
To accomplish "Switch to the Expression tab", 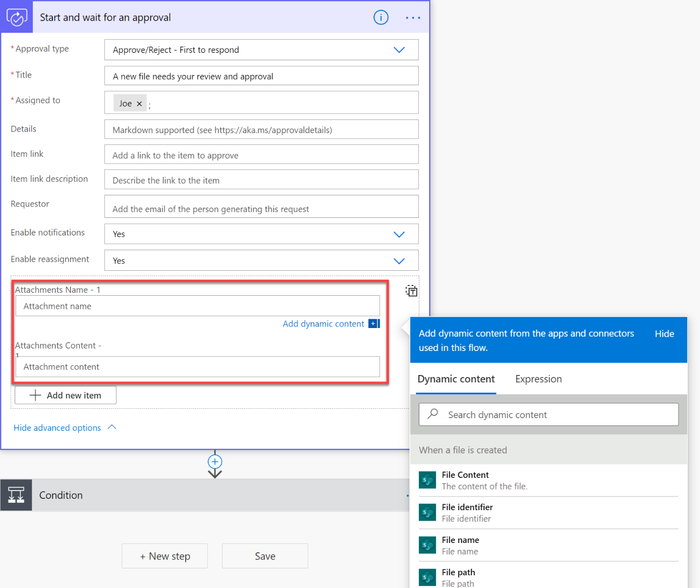I will click(x=538, y=379).
